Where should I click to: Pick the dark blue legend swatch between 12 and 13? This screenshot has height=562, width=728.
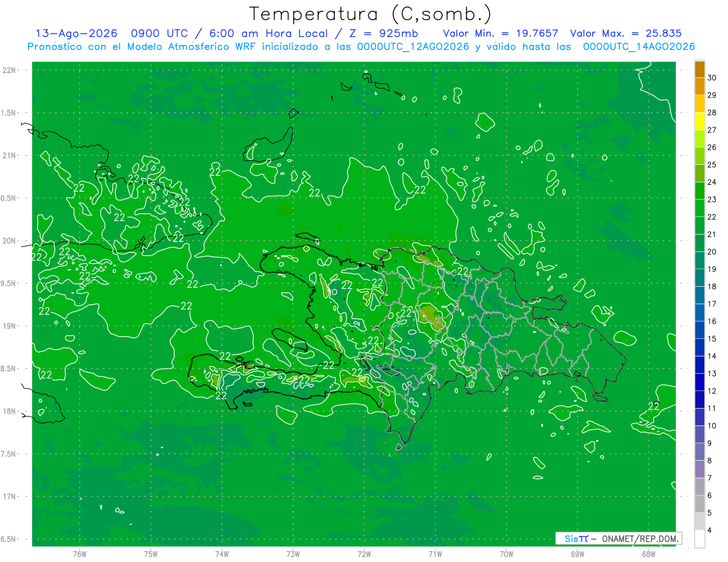coord(699,382)
